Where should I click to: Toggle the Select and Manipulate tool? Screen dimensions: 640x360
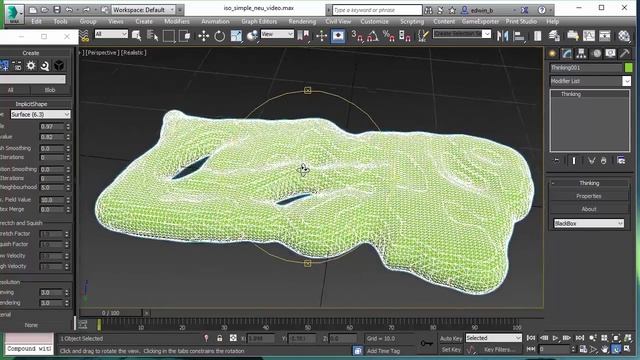pos(321,36)
